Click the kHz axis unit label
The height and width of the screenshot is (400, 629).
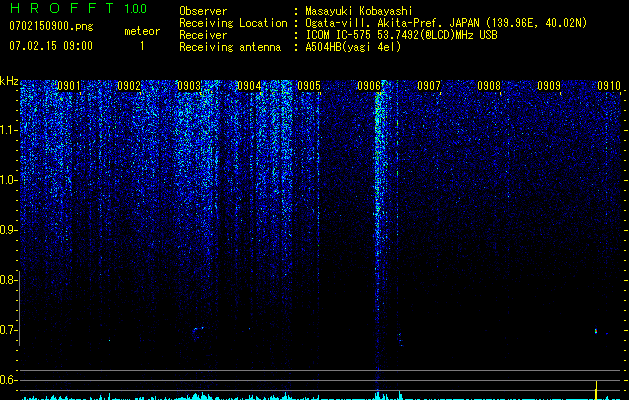pos(9,81)
